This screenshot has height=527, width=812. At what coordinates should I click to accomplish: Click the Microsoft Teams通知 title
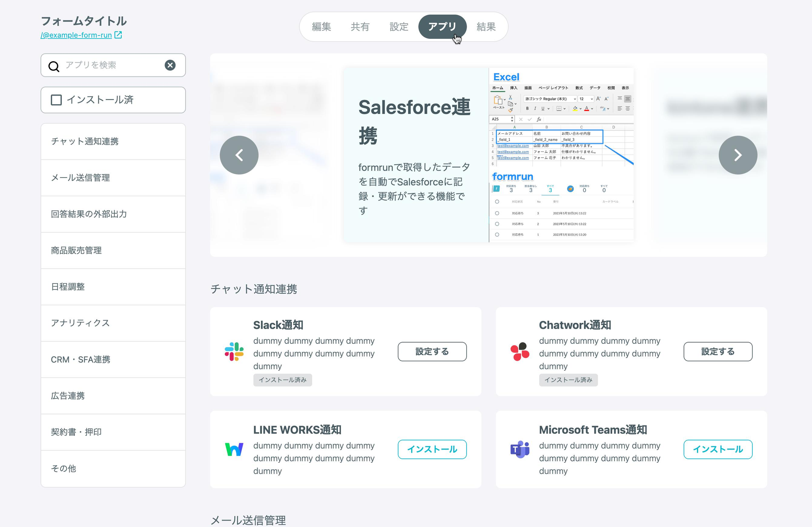593,430
